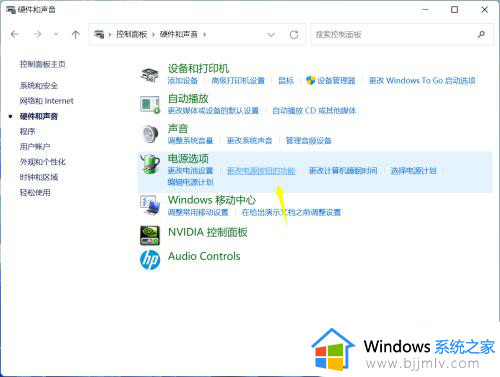Click the search control panel field

point(402,34)
